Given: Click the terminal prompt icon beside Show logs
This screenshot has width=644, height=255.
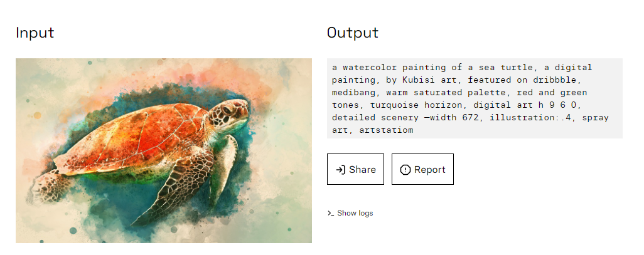Looking at the screenshot, I should pyautogui.click(x=331, y=214).
